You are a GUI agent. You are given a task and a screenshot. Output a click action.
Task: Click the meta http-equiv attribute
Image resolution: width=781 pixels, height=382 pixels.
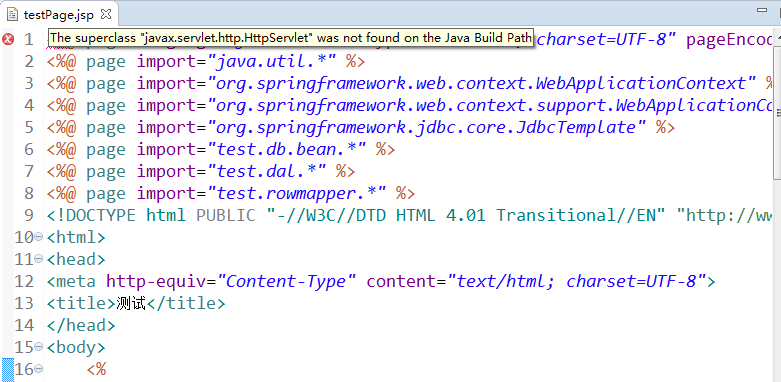coord(156,281)
